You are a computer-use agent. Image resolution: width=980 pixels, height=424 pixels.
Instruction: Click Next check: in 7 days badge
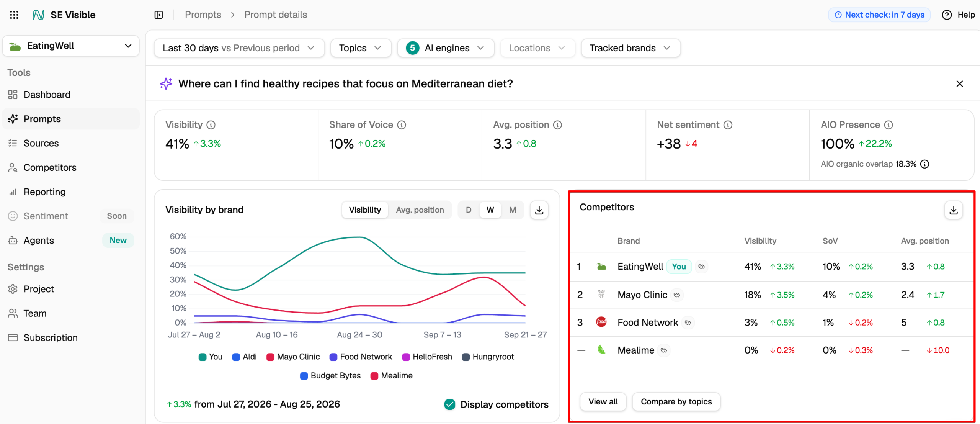point(879,15)
